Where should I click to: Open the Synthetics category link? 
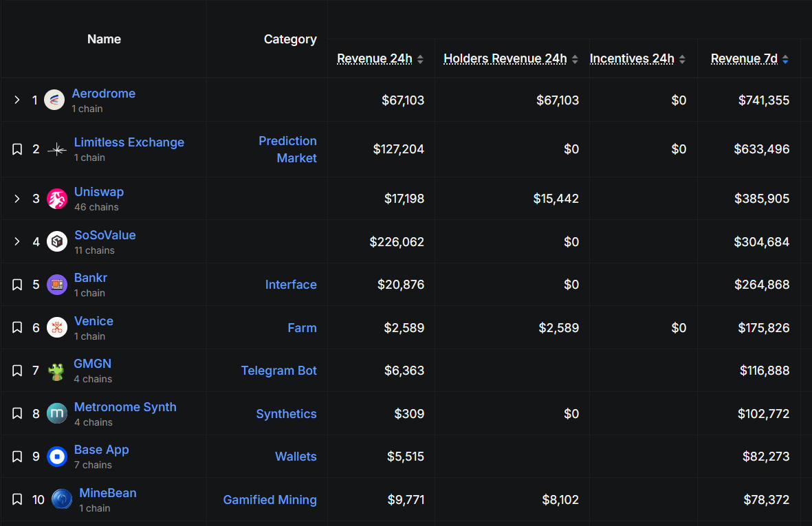tap(287, 414)
